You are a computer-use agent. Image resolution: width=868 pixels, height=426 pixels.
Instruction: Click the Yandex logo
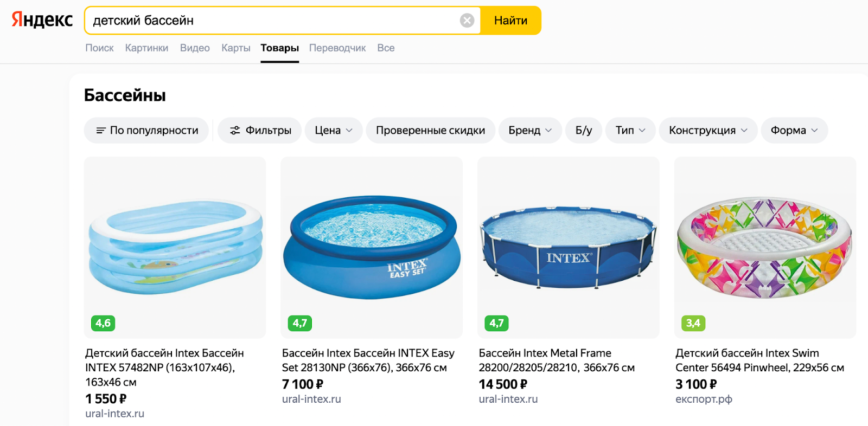point(42,20)
